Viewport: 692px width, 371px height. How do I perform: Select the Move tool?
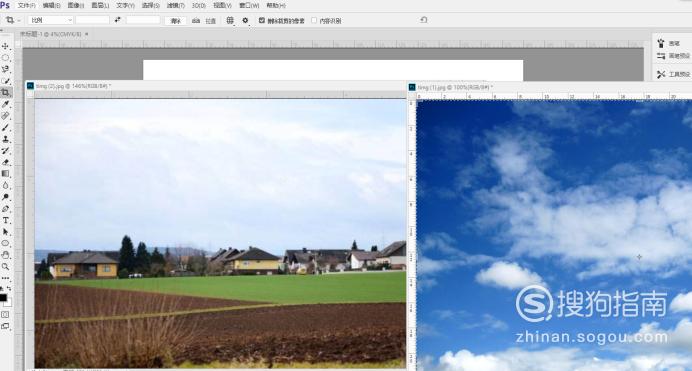click(x=5, y=46)
